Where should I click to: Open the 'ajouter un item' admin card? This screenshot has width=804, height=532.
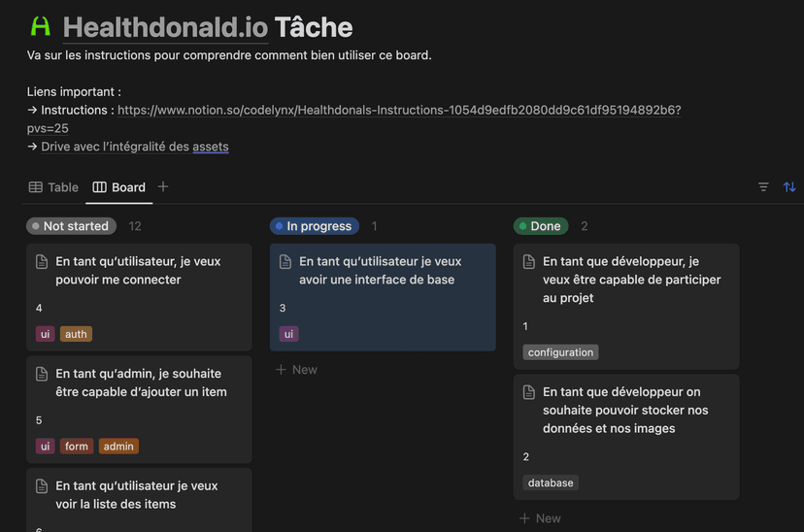(139, 410)
